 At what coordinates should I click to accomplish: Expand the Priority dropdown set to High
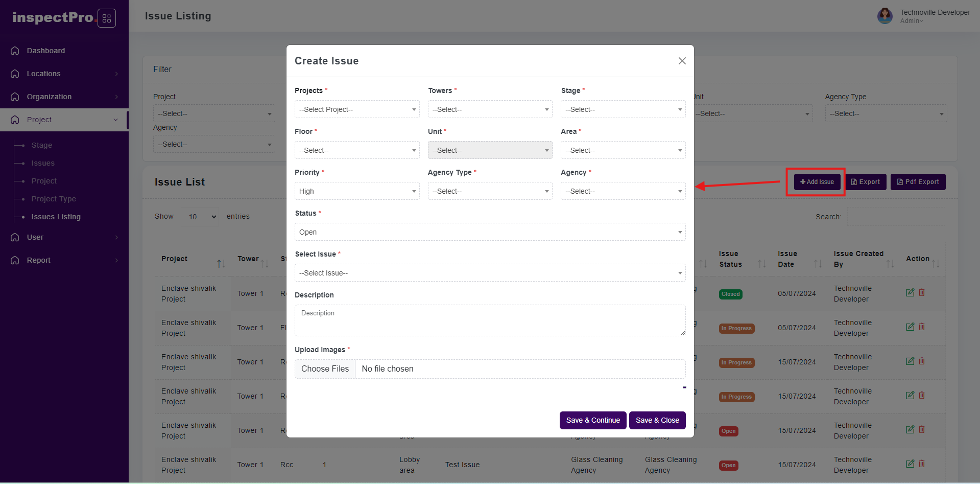pos(356,191)
